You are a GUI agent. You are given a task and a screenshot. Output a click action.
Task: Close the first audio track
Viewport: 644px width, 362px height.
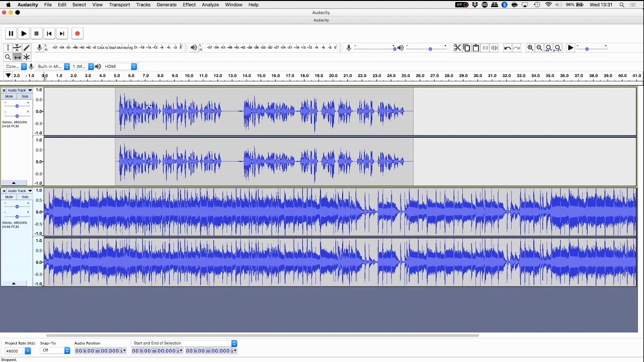[4, 90]
